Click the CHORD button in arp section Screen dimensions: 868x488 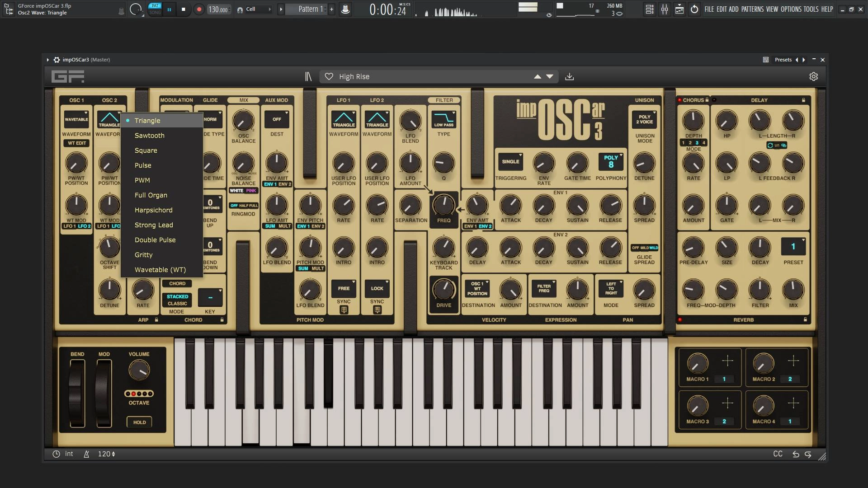(x=177, y=284)
